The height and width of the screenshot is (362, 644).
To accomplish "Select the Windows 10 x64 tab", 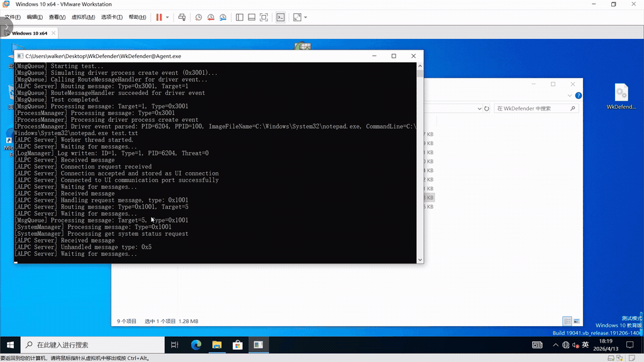I will (x=30, y=33).
